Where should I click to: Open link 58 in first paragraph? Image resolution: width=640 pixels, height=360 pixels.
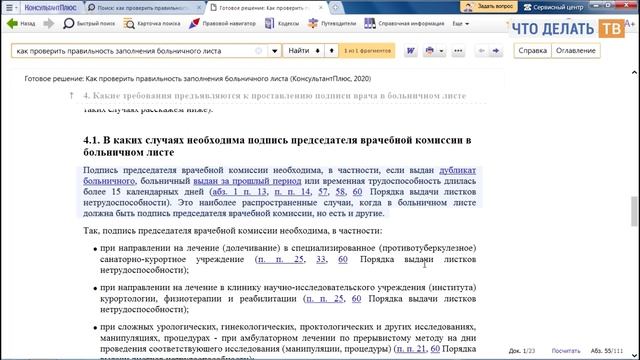[340, 192]
